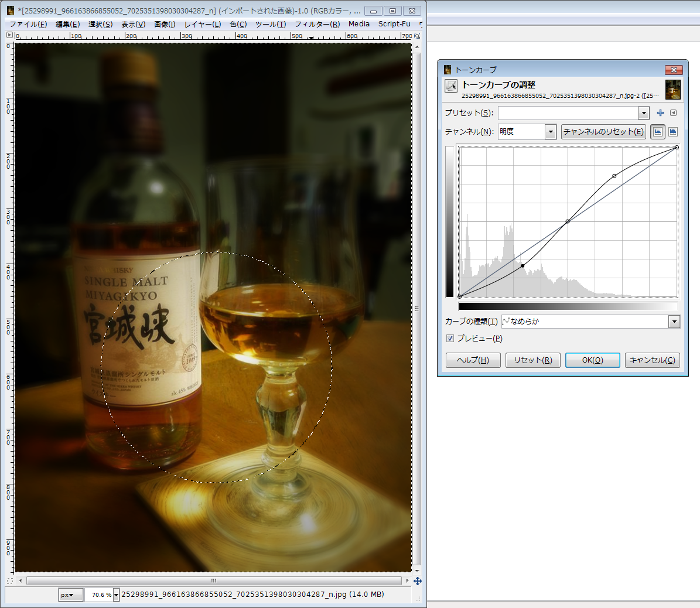
Task: Click the tone curve tool icon in dialog header
Action: [x=451, y=86]
